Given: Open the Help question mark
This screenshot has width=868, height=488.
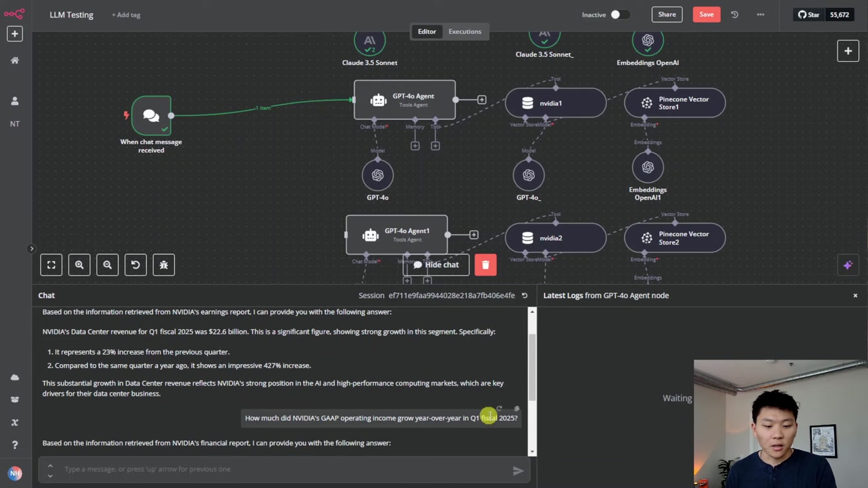Looking at the screenshot, I should pyautogui.click(x=14, y=445).
